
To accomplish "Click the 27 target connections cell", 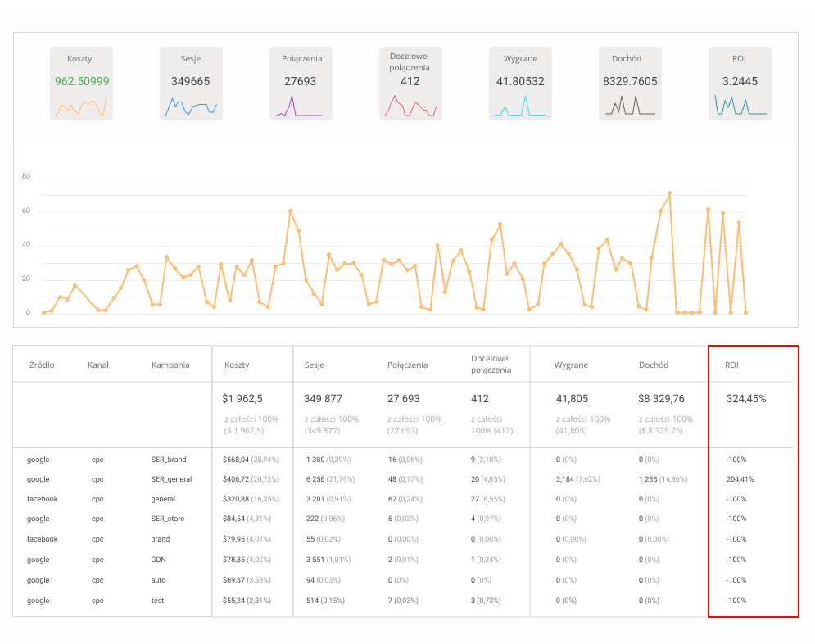I will coord(487,499).
